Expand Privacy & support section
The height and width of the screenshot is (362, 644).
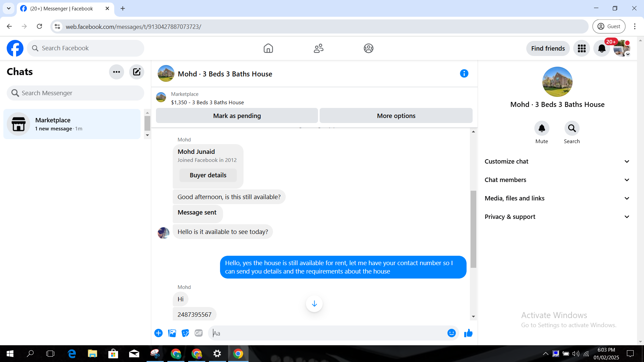coord(557,217)
